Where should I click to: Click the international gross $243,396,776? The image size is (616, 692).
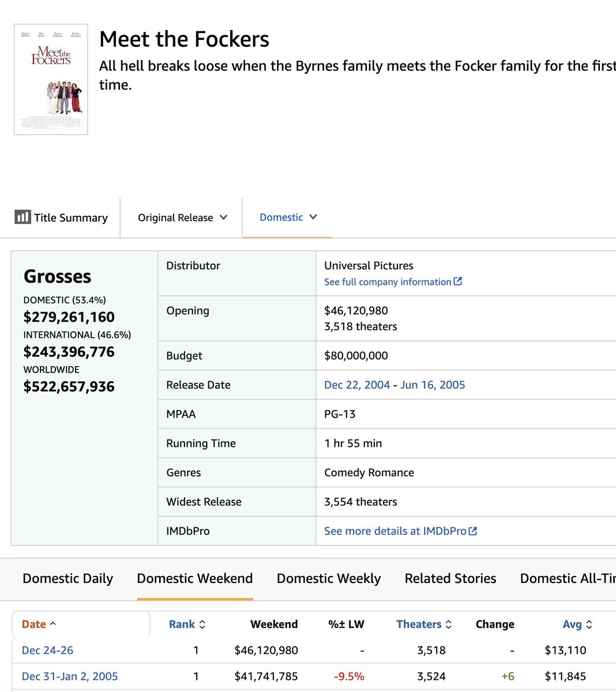[69, 352]
